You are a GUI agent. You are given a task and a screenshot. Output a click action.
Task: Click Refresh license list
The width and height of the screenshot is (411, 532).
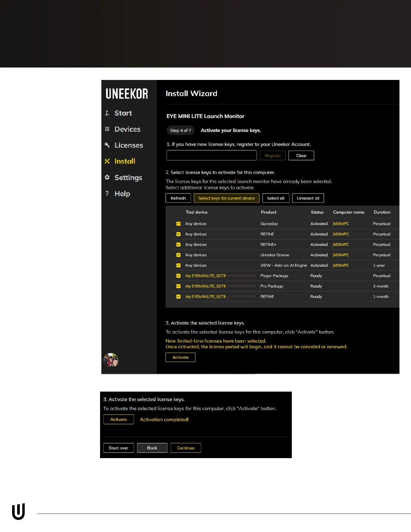[178, 198]
